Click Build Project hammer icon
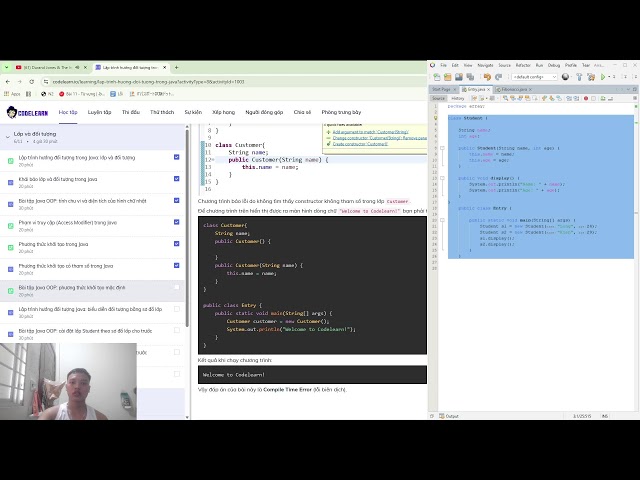 point(579,77)
